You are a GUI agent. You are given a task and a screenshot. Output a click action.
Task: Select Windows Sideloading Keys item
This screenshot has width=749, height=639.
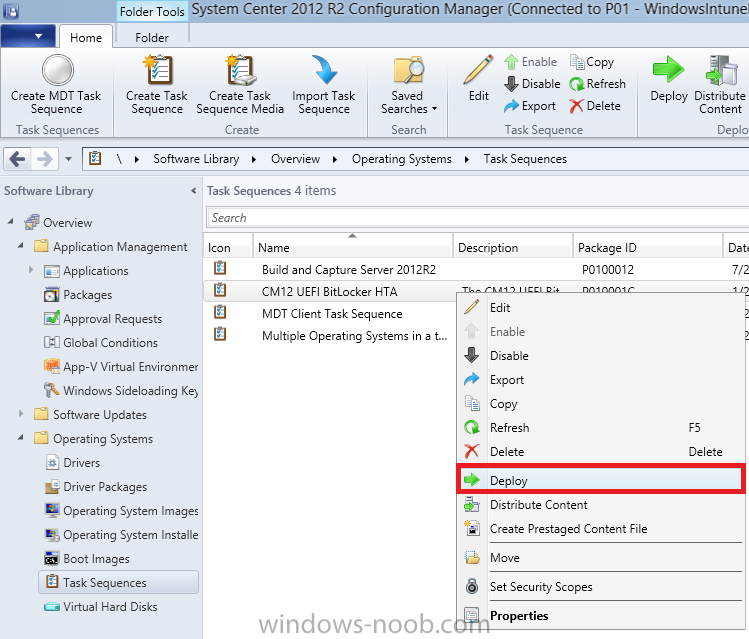[x=120, y=391]
